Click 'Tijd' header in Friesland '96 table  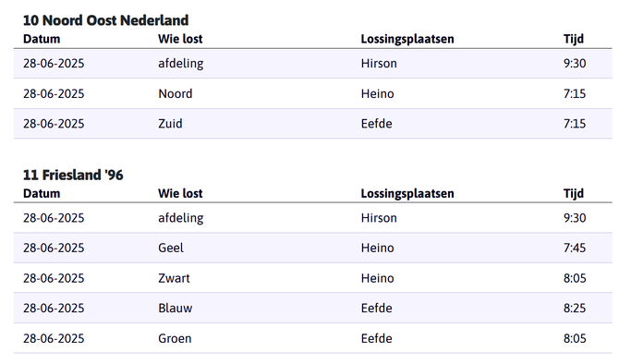(573, 193)
